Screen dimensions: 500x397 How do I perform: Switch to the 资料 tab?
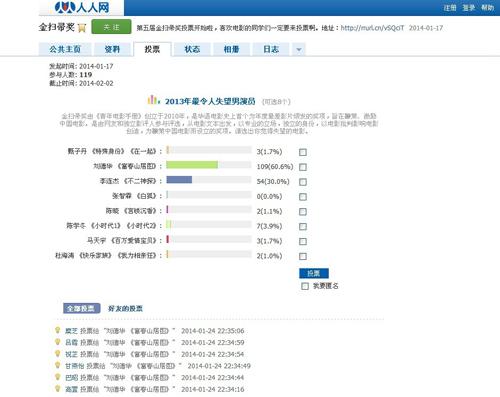tap(112, 49)
